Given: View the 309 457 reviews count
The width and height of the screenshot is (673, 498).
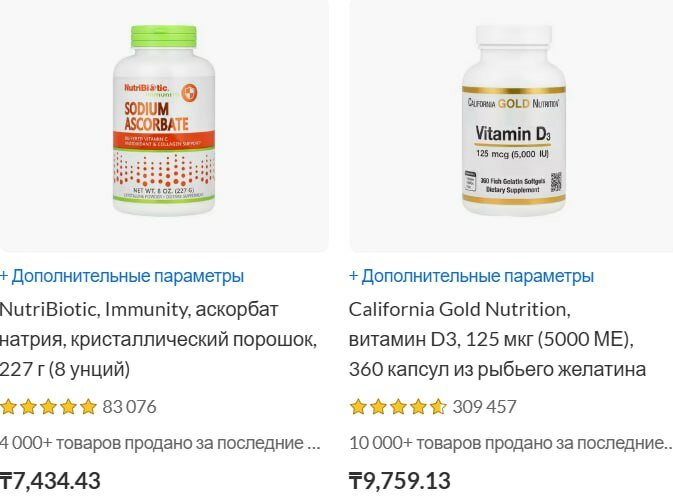Looking at the screenshot, I should (x=484, y=407).
